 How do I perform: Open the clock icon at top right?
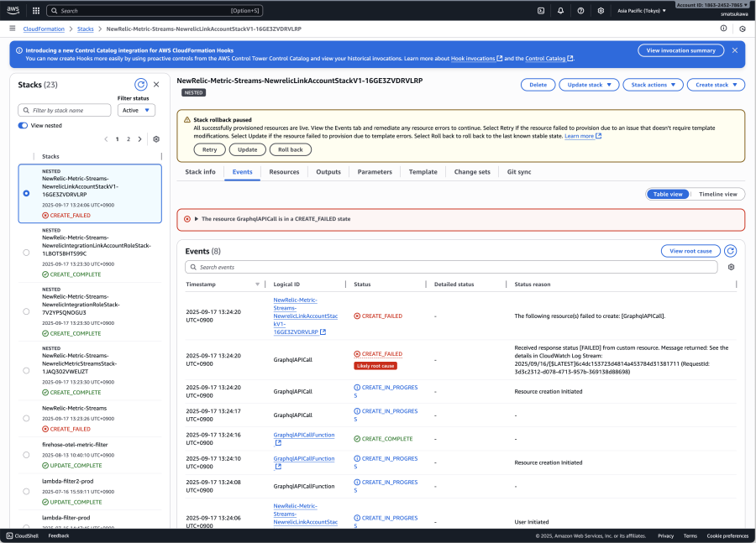[743, 29]
